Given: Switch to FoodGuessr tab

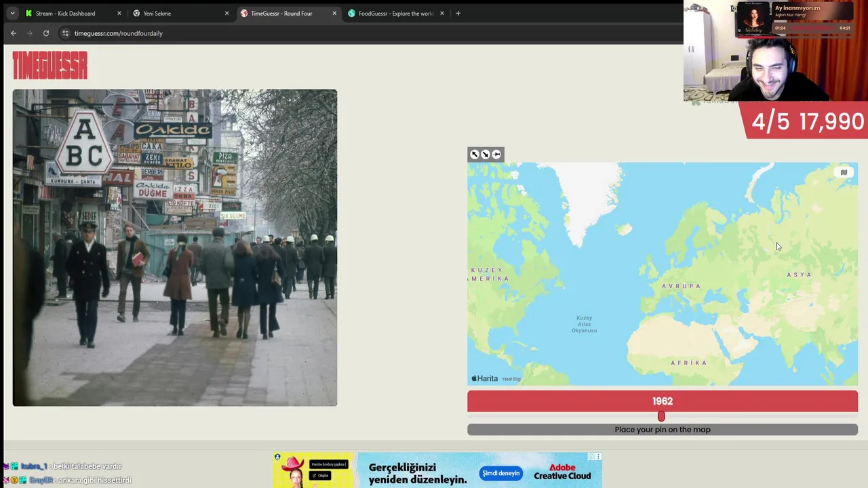Looking at the screenshot, I should click(x=396, y=13).
